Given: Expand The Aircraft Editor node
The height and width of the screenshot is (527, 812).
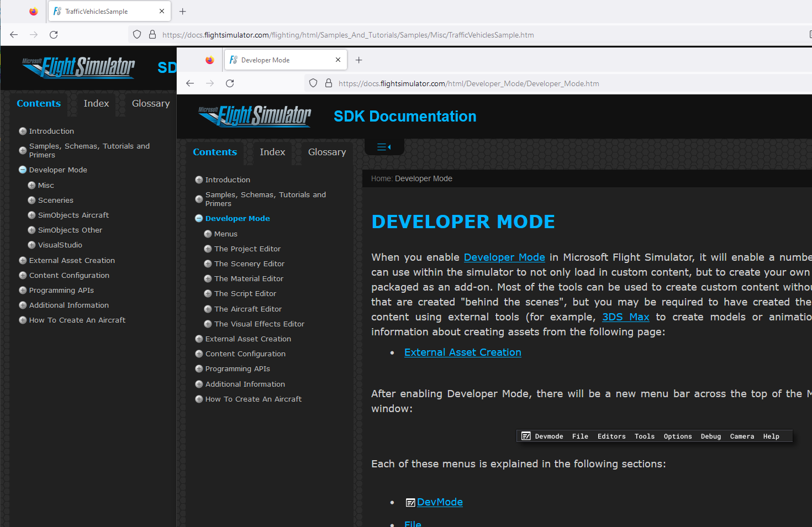Looking at the screenshot, I should pos(208,309).
